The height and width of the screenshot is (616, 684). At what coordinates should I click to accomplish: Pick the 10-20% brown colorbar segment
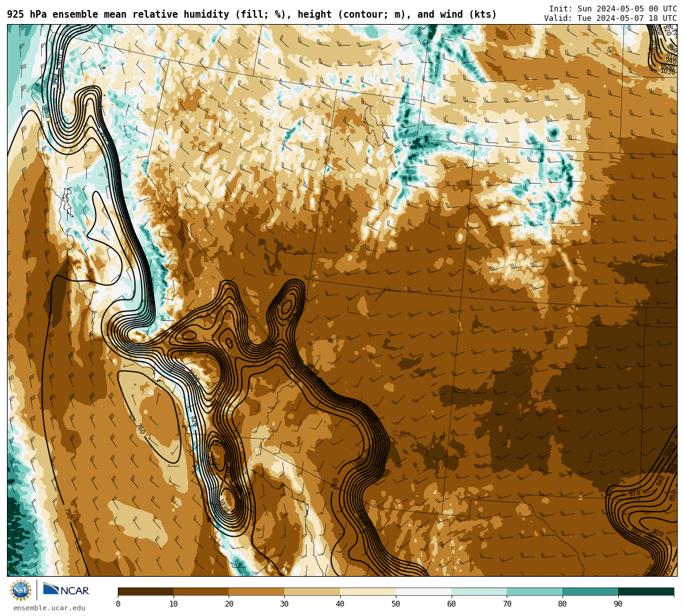click(x=201, y=591)
